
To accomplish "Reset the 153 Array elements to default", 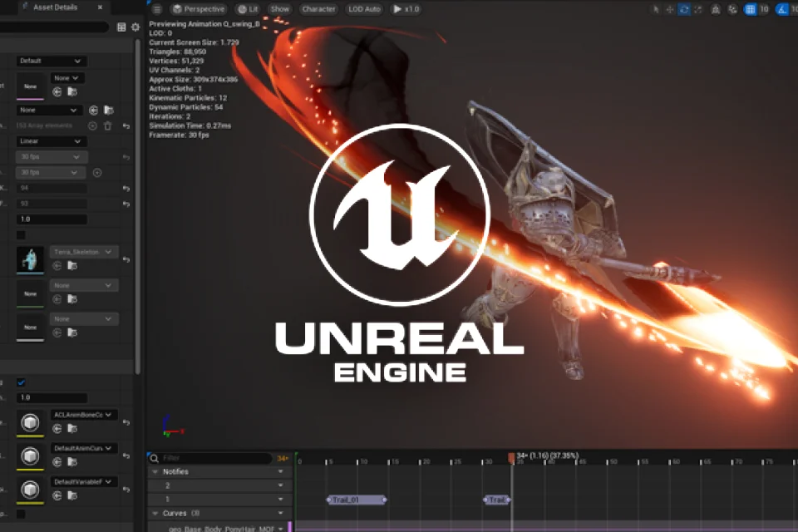I will [x=126, y=126].
